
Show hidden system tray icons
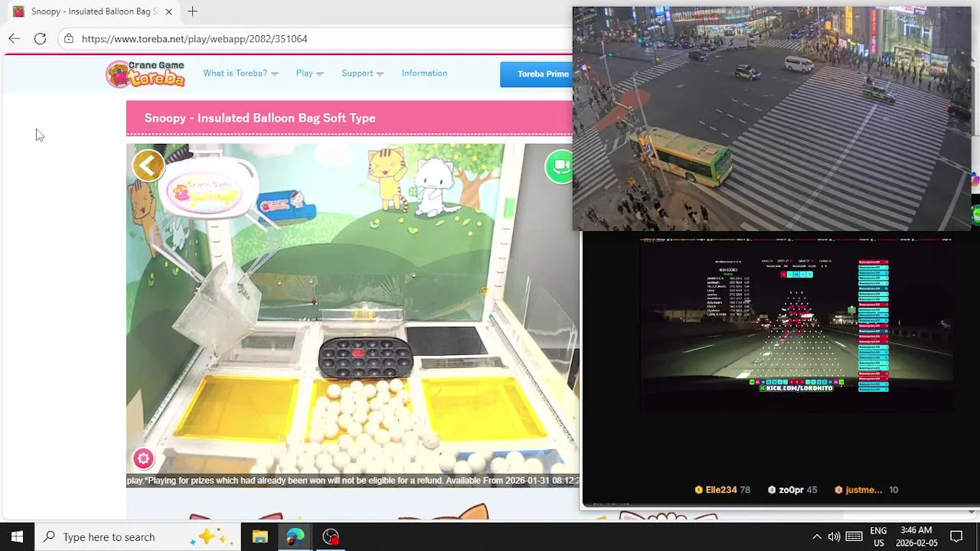(817, 536)
